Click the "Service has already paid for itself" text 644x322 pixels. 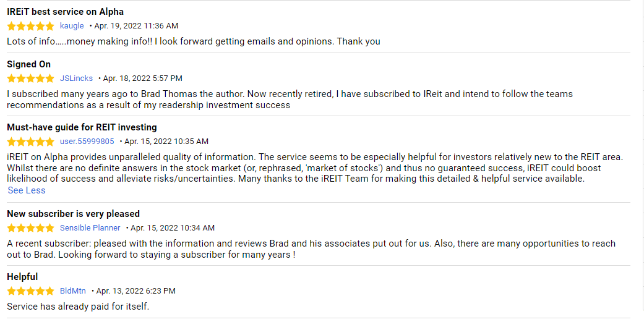[78, 307]
